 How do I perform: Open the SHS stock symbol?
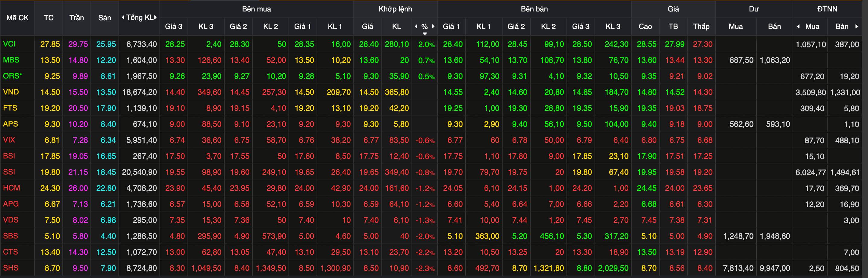click(11, 268)
